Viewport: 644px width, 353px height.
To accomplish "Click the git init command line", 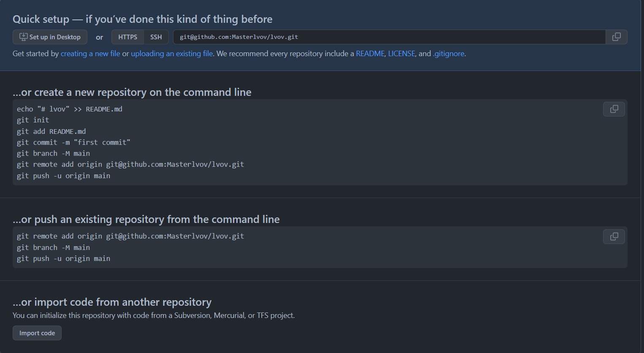I will point(33,120).
